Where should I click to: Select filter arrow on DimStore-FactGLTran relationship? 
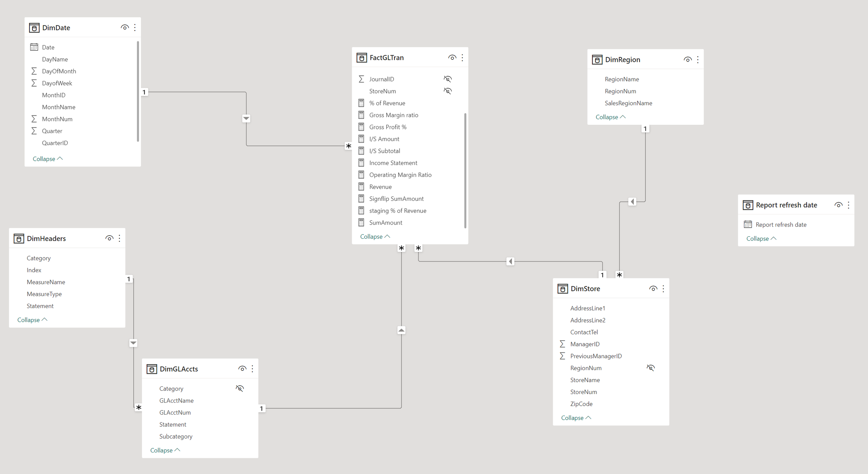[x=510, y=261]
